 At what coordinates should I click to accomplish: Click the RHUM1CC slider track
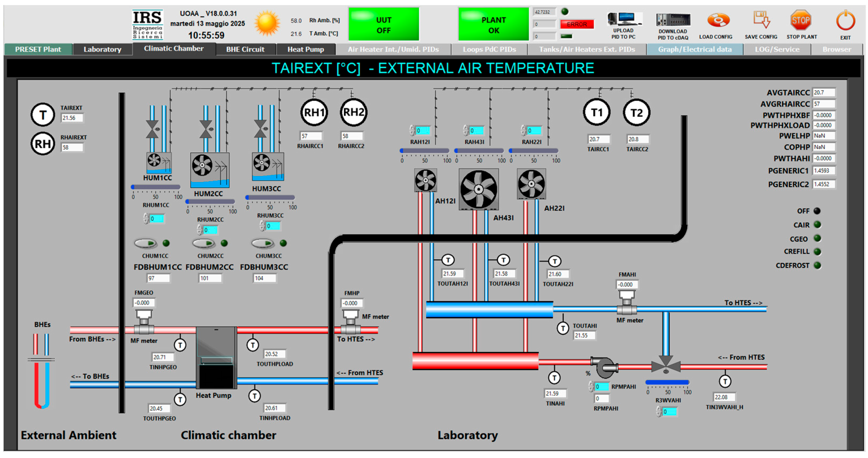tap(156, 187)
